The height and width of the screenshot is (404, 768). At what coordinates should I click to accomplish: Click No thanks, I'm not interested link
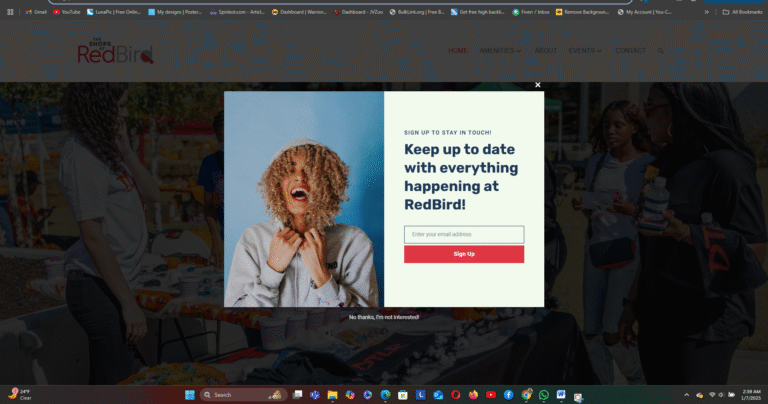[x=384, y=317]
